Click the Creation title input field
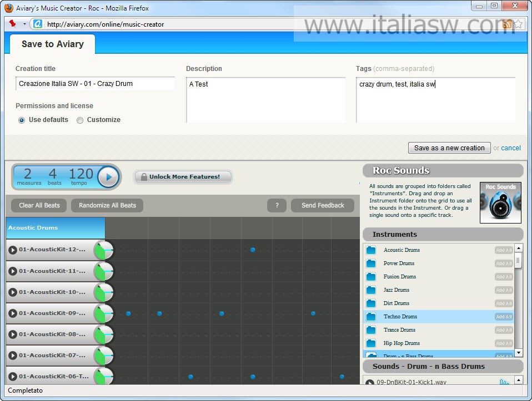532x401 pixels. (96, 84)
